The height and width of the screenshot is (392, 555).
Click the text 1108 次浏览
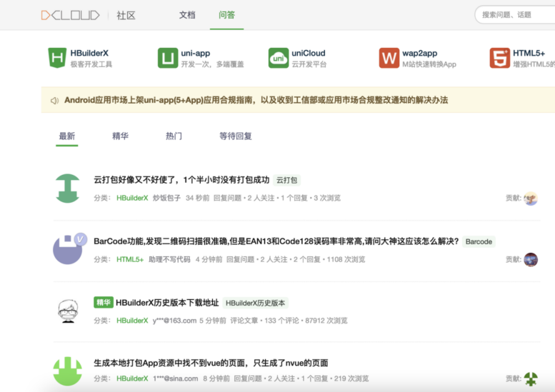tap(346, 259)
